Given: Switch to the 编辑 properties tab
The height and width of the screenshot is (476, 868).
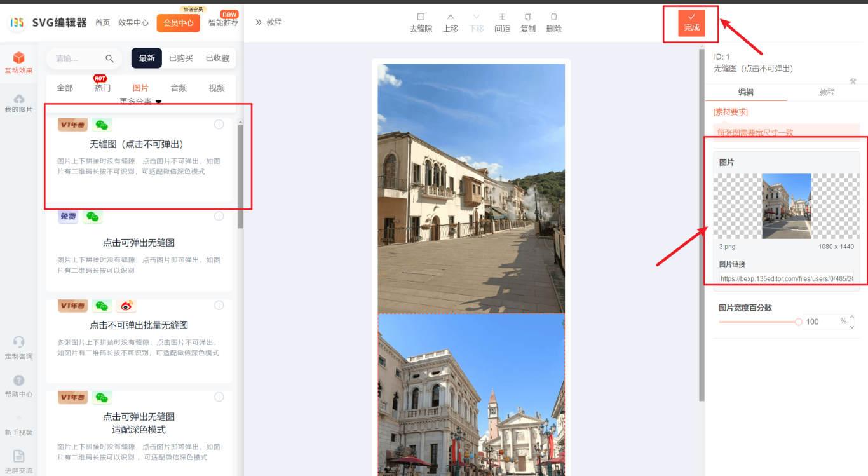Looking at the screenshot, I should click(x=746, y=92).
